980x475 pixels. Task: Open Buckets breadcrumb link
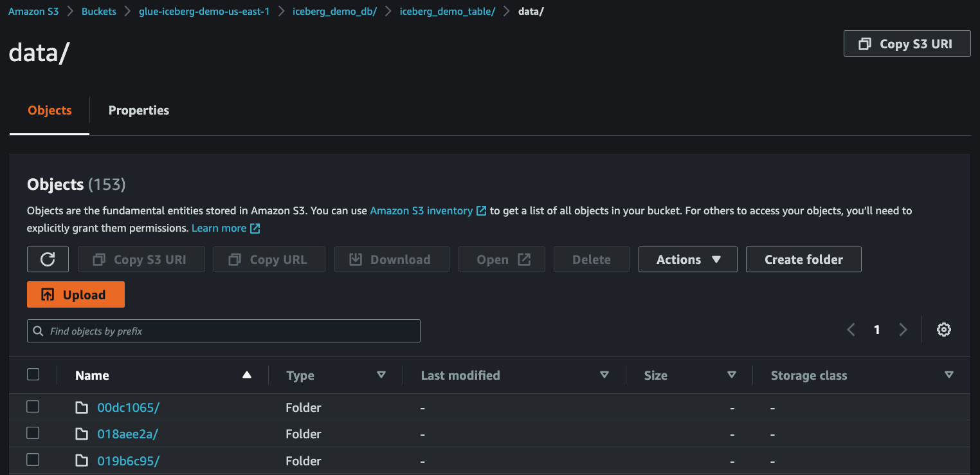[99, 12]
